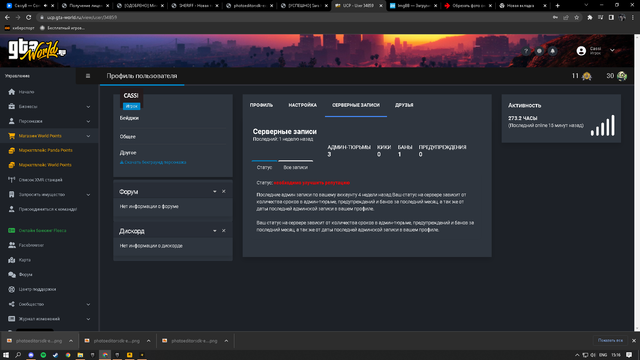
Task: Open Присоединиться к команде link
Action: point(48,209)
